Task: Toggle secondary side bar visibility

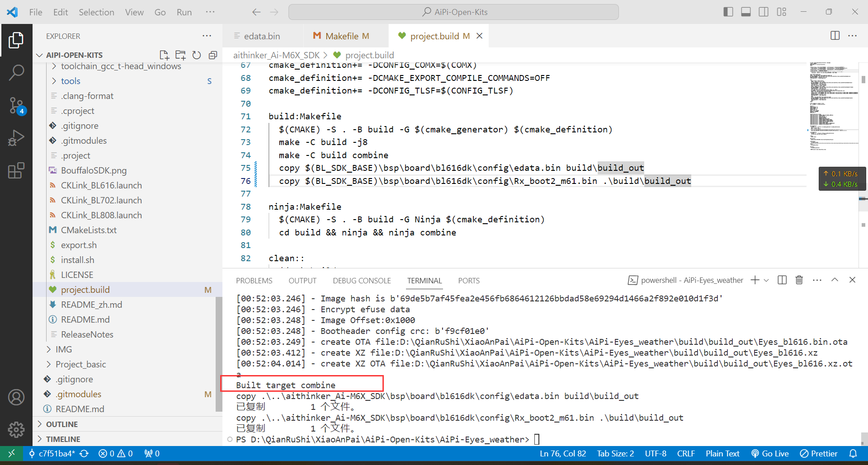Action: [764, 12]
